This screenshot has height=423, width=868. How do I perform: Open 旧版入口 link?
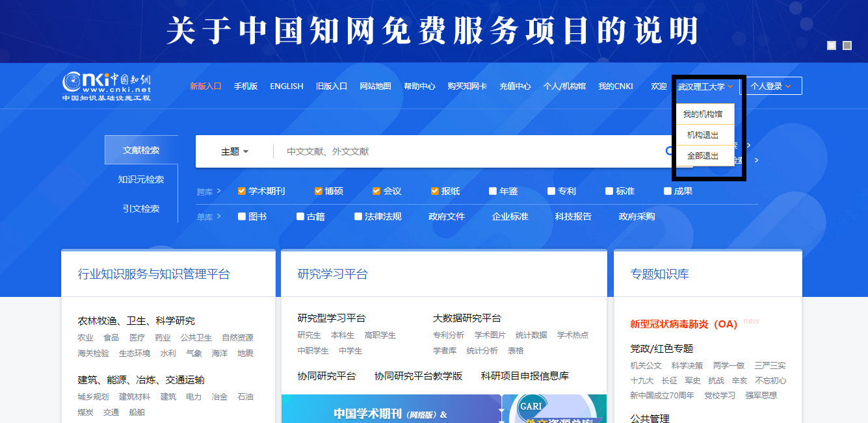pos(332,86)
